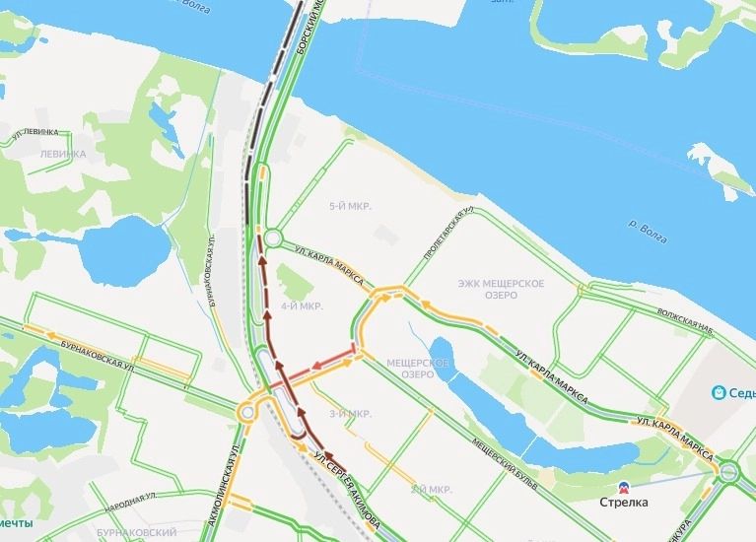756x542 pixels.
Task: Click the roundabout near Стрелка station
Action: 728,472
